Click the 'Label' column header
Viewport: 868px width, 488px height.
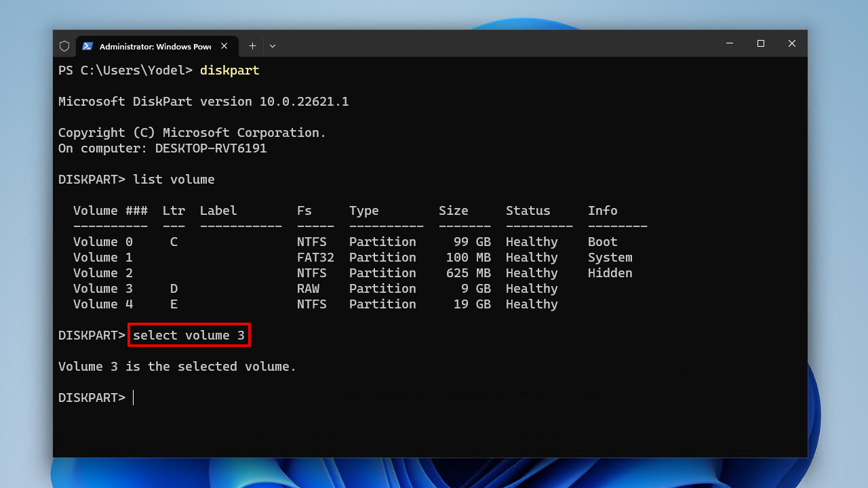coord(218,211)
